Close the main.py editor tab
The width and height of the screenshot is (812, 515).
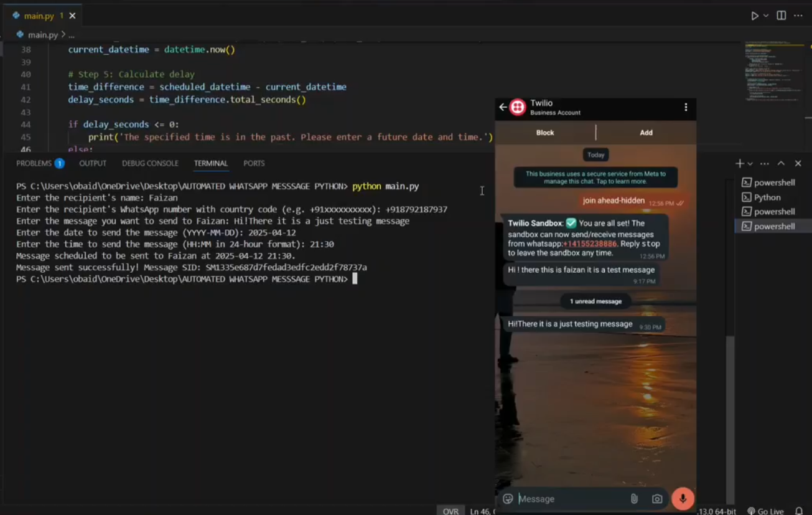[73, 16]
